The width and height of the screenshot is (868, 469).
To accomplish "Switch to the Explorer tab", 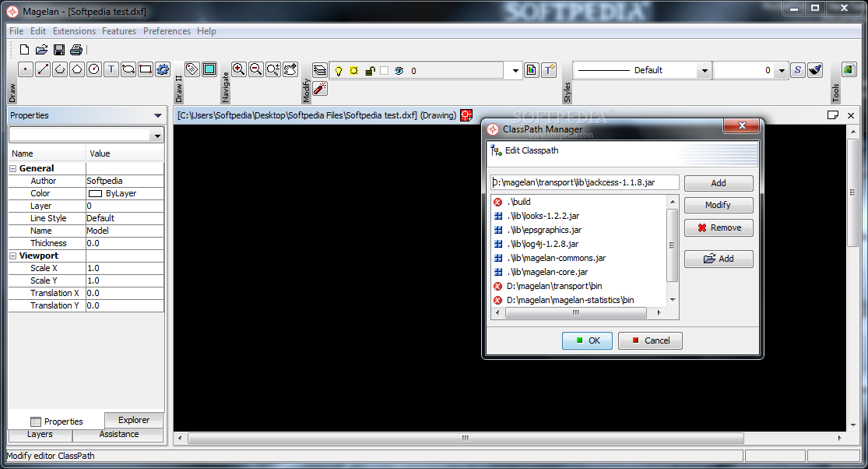I will coord(133,420).
